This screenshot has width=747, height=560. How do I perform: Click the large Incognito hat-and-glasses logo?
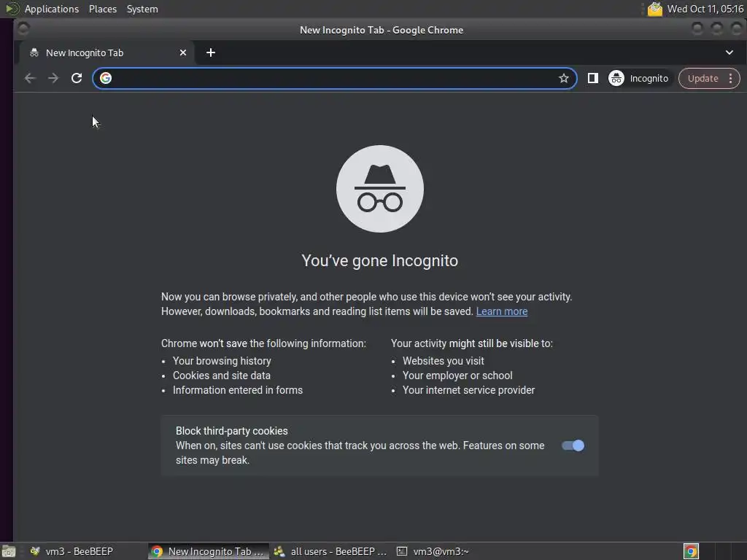pos(379,189)
